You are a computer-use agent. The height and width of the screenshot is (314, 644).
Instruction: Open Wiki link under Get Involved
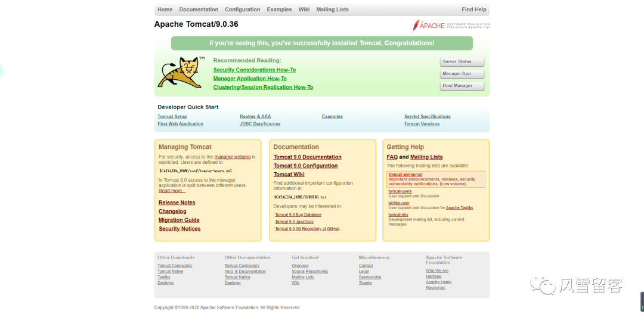click(296, 283)
